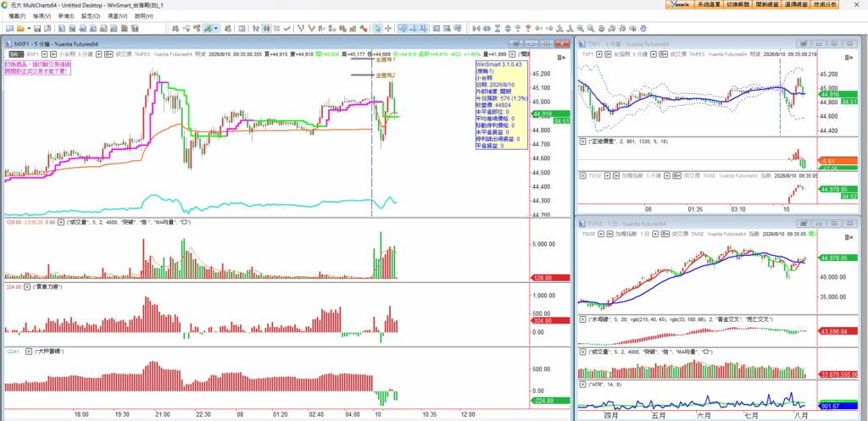Click the TXF1 chart shift-right arrow icon
868x421 pixels.
(x=849, y=58)
